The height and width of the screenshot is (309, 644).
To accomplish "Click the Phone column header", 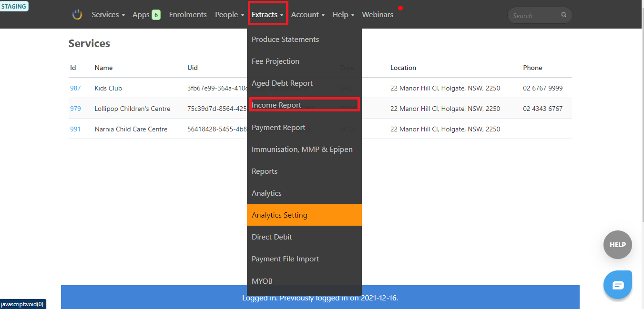I will click(x=532, y=68).
